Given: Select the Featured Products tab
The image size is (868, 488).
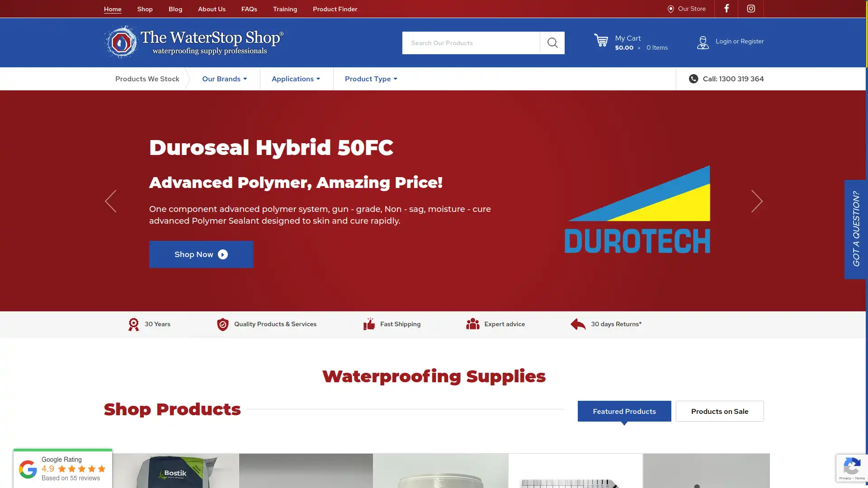Looking at the screenshot, I should 624,411.
